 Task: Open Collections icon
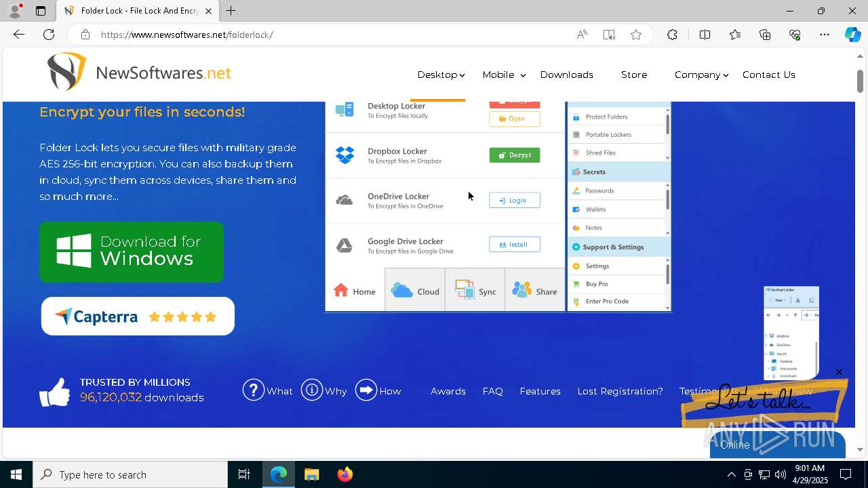pyautogui.click(x=765, y=35)
